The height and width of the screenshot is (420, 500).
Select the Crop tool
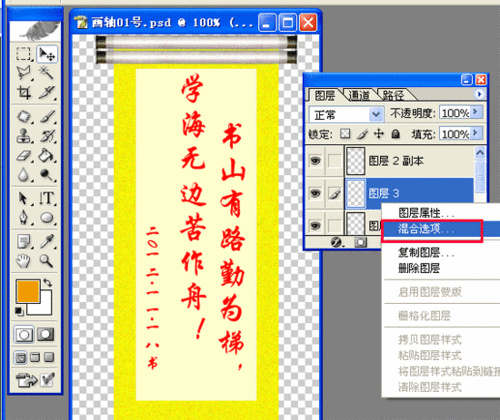click(24, 92)
